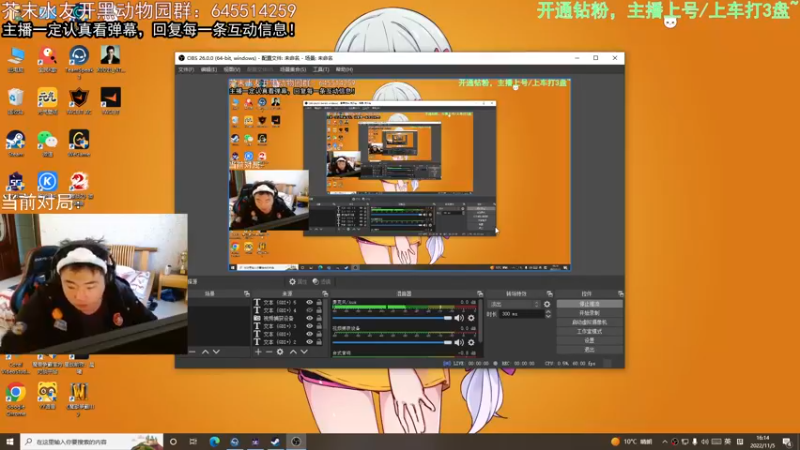Toggle lock on 文本 (GDI+) 3 source
This screenshot has height=450, width=800.
(319, 326)
